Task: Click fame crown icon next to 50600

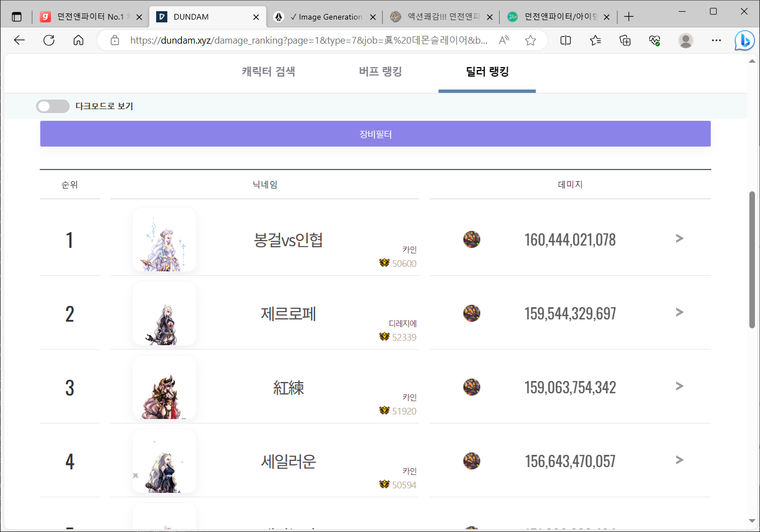Action: (384, 263)
